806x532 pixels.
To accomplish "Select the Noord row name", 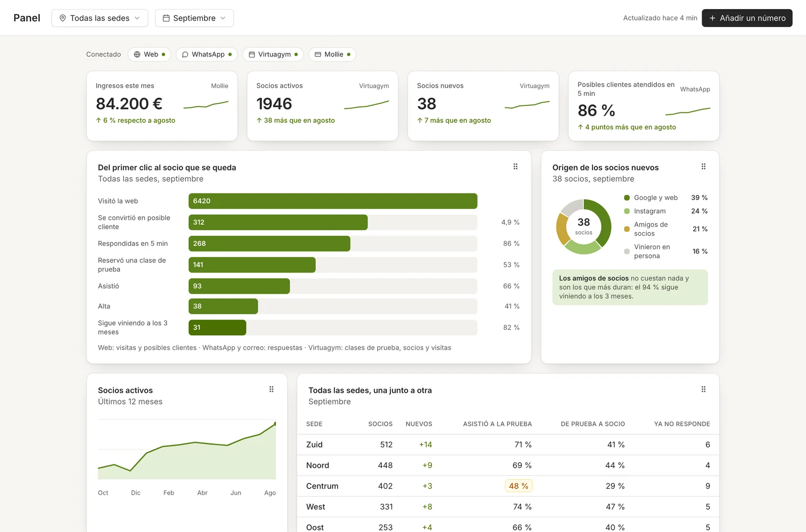I will point(317,465).
